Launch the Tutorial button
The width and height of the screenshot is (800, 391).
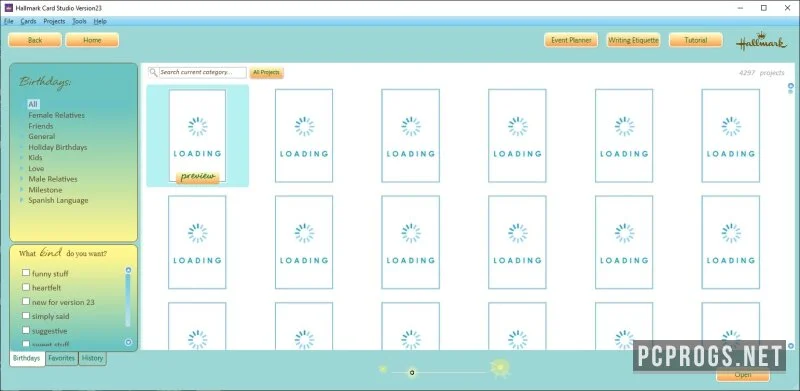click(x=696, y=40)
